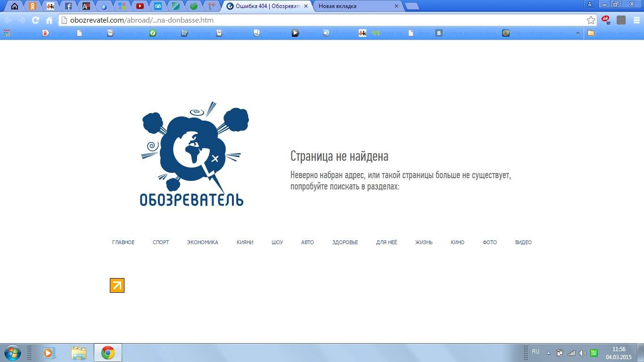Switch to the Odnoklassniki pinned tab
644x362 pixels.
pyautogui.click(x=32, y=6)
